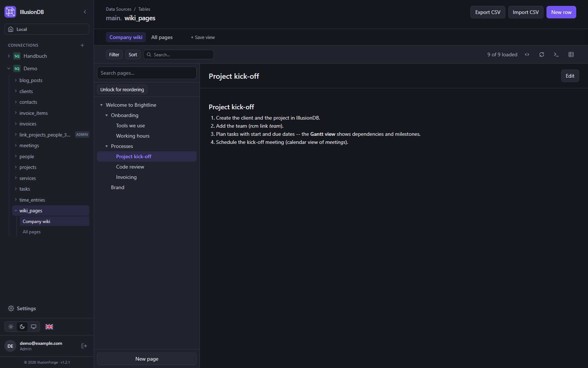This screenshot has width=588, height=368.
Task: Refresh the table data
Action: [x=542, y=54]
